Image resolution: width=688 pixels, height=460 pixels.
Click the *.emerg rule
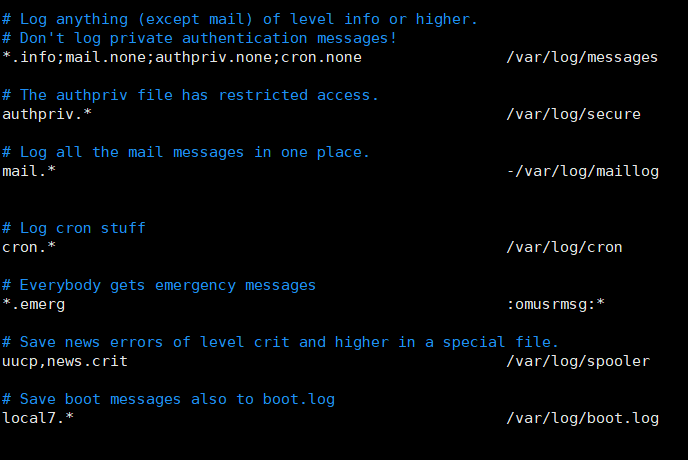[x=34, y=304]
